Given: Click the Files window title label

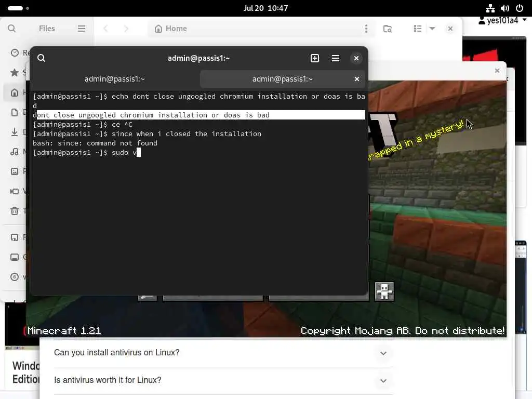Looking at the screenshot, I should [47, 29].
